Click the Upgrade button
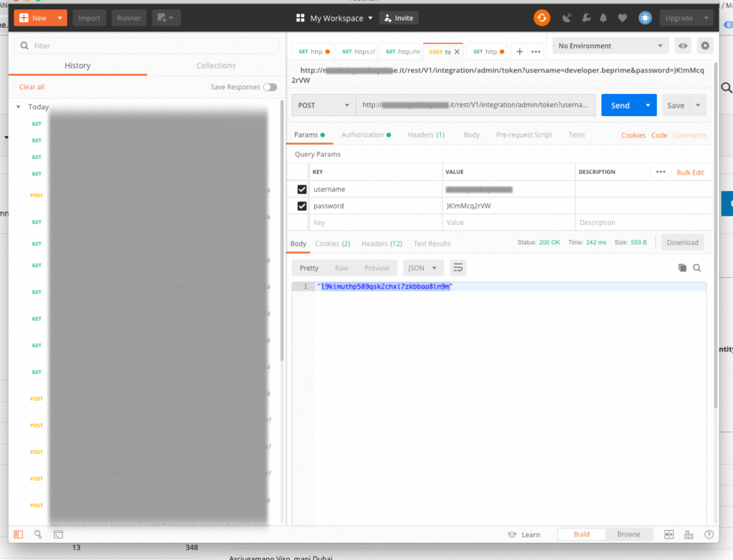The height and width of the screenshot is (560, 733). (x=679, y=18)
